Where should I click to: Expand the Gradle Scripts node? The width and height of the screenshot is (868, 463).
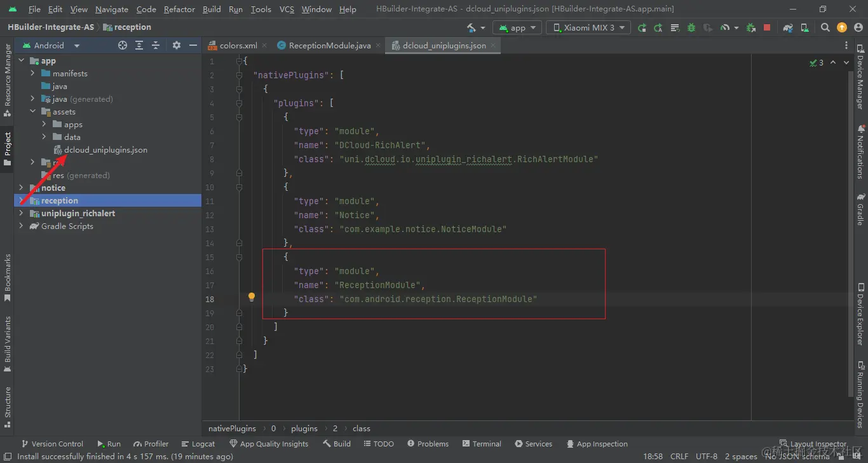coord(21,226)
